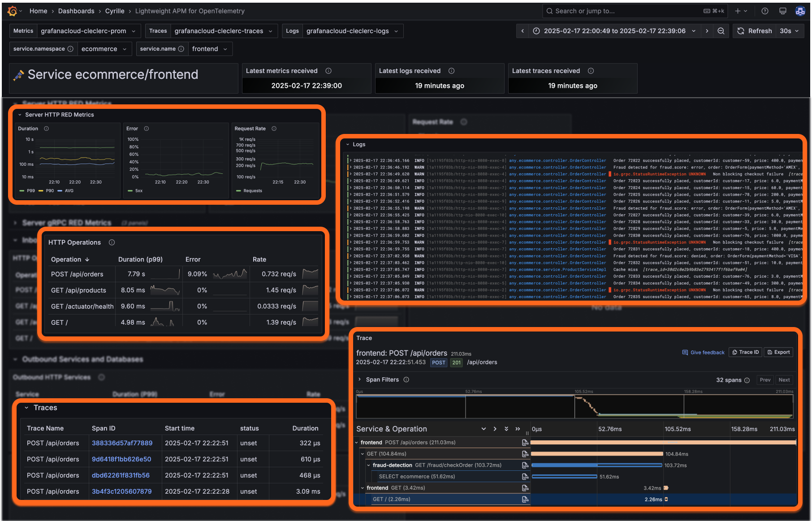Image resolution: width=812 pixels, height=521 pixels.
Task: Open logs icon for fraud-detection span
Action: 525,465
